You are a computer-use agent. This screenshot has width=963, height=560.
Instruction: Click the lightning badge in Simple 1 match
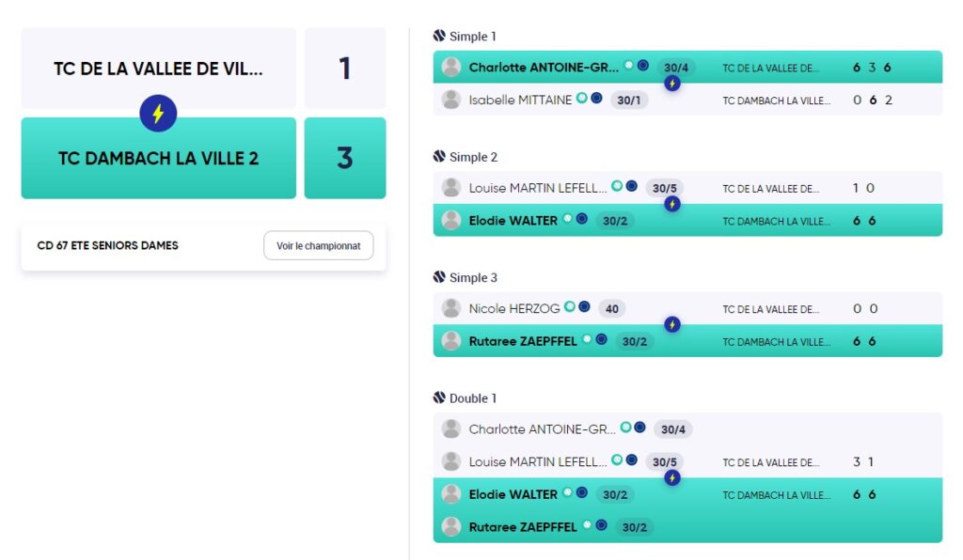click(671, 84)
